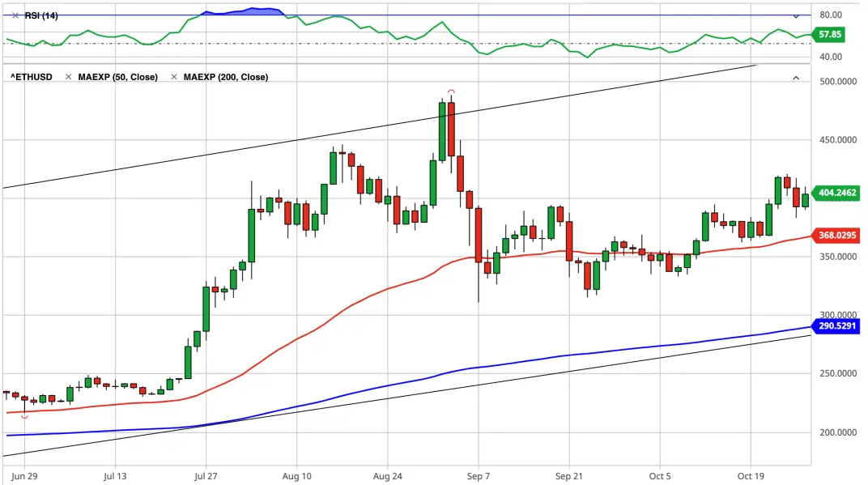
Task: Open the RSI (14) indicator label
Action: click(41, 15)
